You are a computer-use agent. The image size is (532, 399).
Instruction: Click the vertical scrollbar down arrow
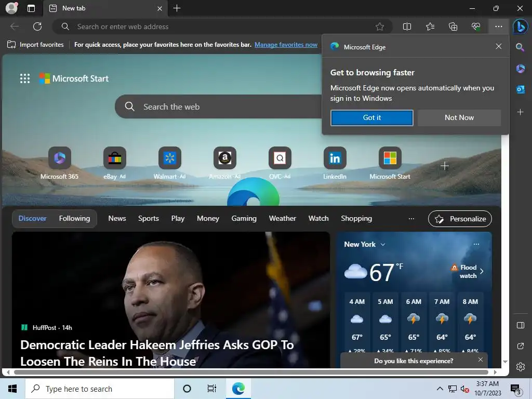[505, 362]
